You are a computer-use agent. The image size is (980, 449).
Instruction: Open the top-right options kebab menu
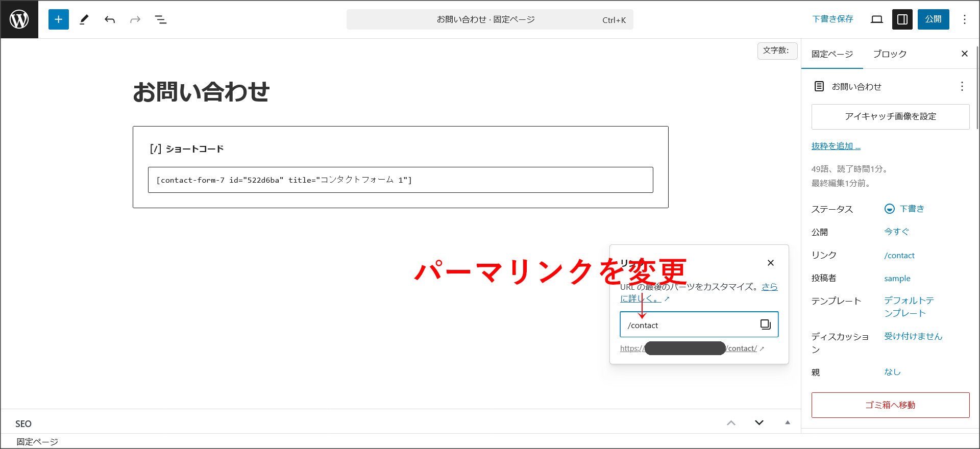click(964, 19)
